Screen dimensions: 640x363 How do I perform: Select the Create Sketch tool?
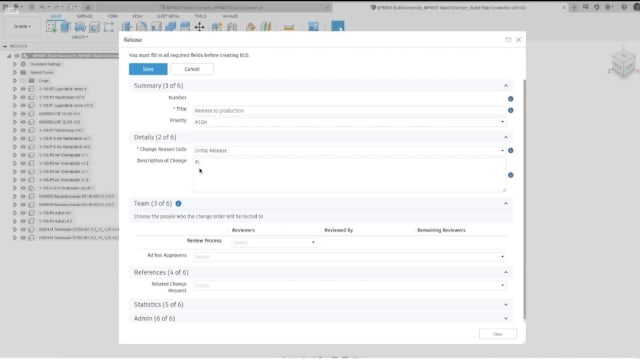click(x=51, y=27)
